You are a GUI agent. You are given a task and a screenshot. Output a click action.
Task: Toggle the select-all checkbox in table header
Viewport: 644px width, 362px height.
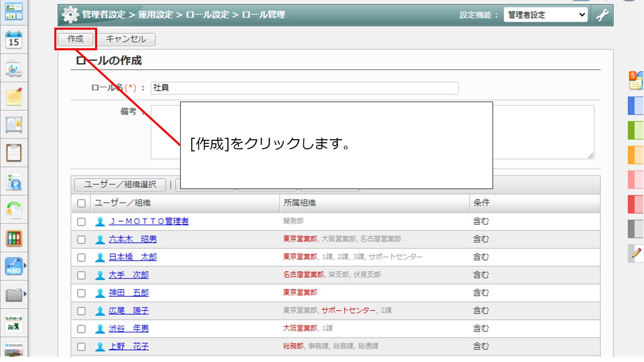tap(82, 204)
